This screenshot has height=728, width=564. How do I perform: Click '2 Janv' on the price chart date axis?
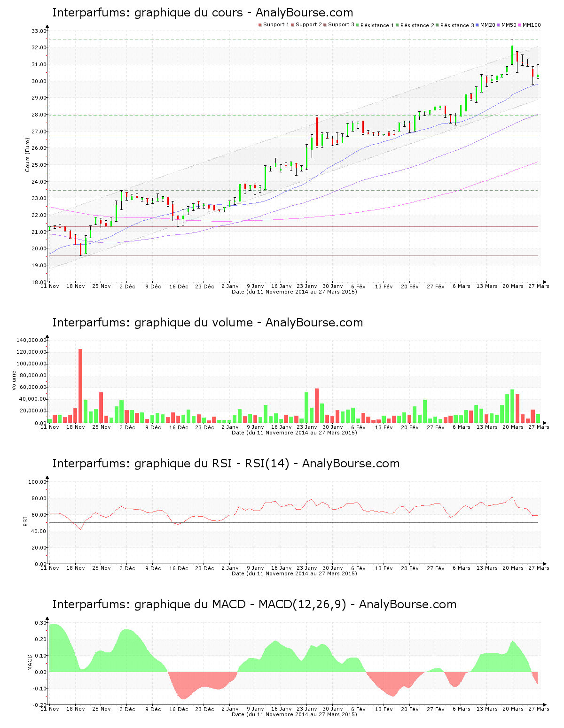230,286
